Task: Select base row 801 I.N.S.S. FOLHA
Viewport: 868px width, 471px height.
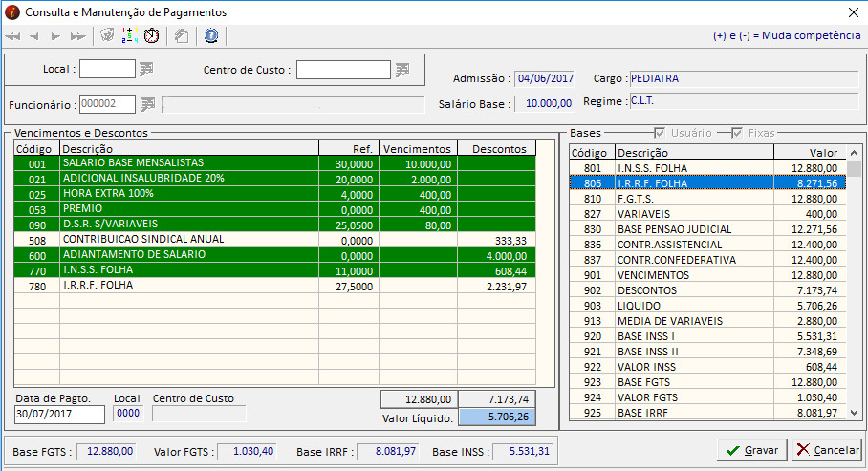Action: click(x=707, y=168)
